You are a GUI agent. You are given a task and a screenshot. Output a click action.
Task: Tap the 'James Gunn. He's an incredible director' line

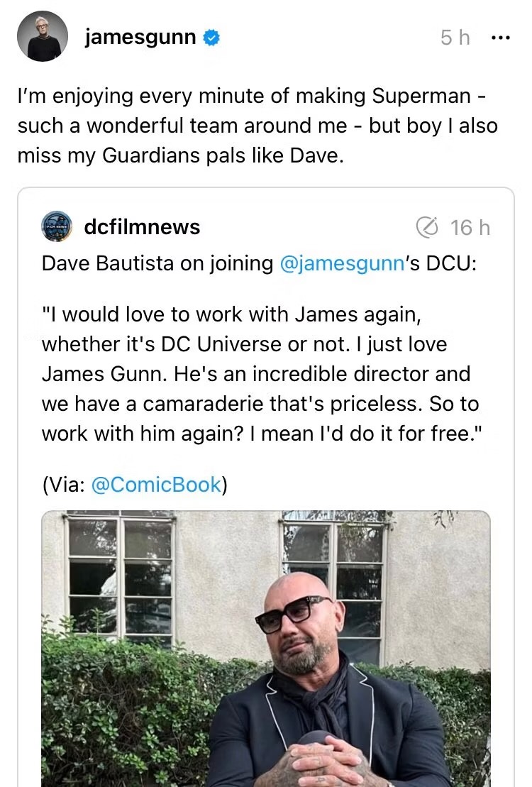point(256,374)
